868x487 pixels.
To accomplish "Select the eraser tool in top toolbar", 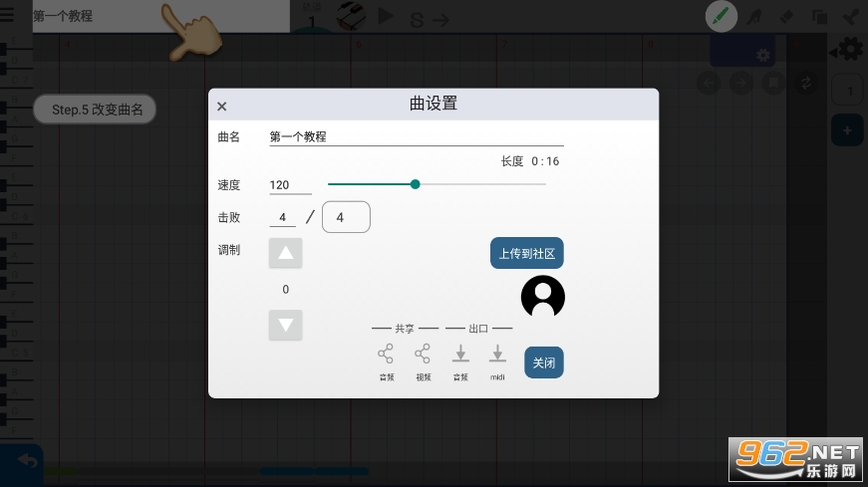I will [x=786, y=16].
